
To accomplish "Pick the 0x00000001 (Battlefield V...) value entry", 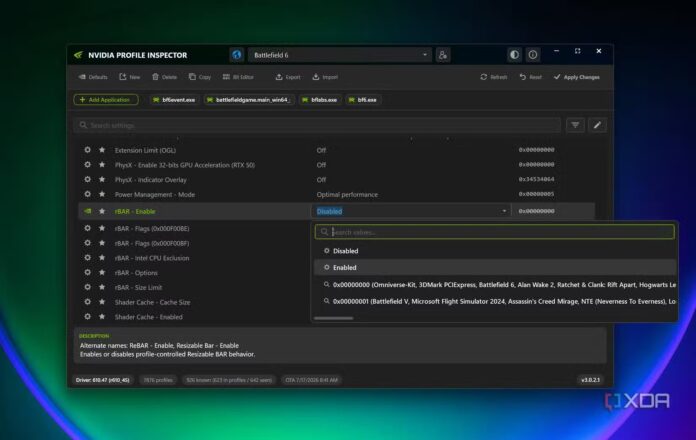I will tap(495, 301).
